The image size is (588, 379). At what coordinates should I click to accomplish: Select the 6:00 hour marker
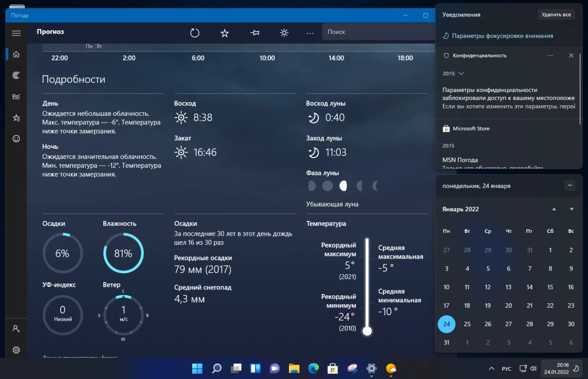point(198,58)
